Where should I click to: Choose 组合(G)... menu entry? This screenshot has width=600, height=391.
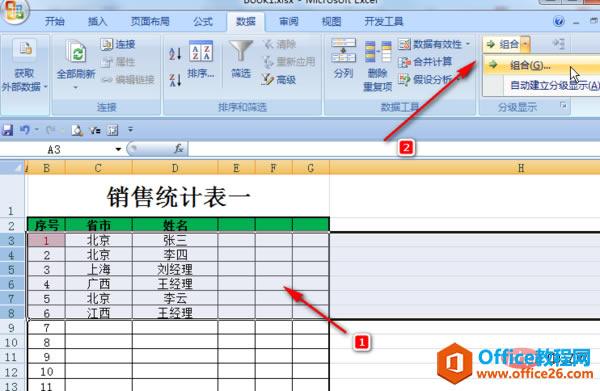click(x=541, y=65)
